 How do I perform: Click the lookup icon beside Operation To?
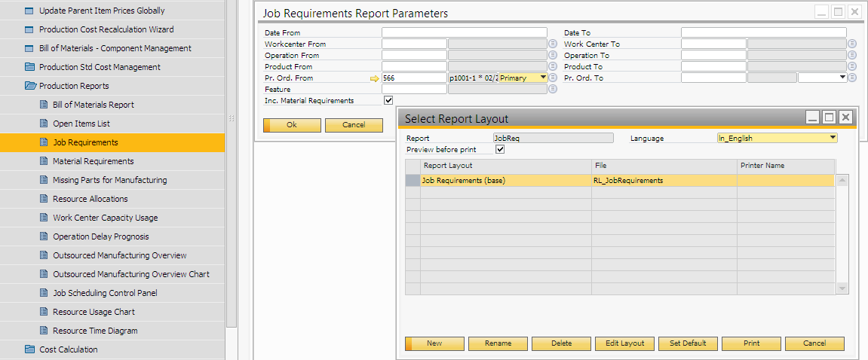coord(851,56)
